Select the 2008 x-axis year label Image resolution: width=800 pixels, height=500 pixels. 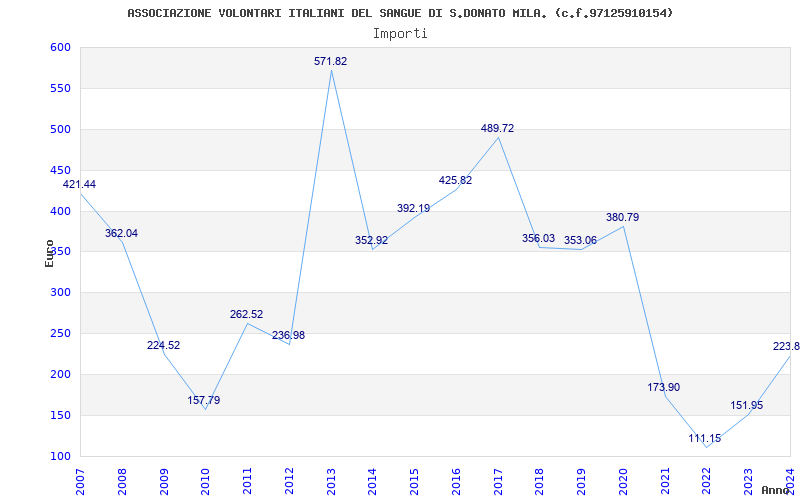tap(122, 482)
